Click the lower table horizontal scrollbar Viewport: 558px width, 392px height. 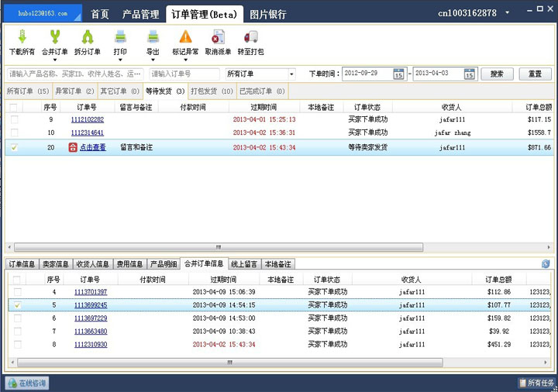click(230, 363)
